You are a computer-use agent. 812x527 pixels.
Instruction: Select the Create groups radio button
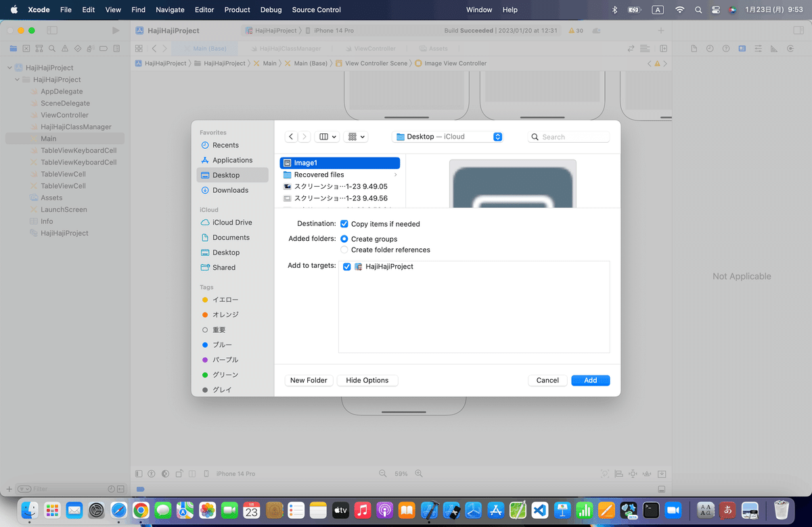[344, 239]
